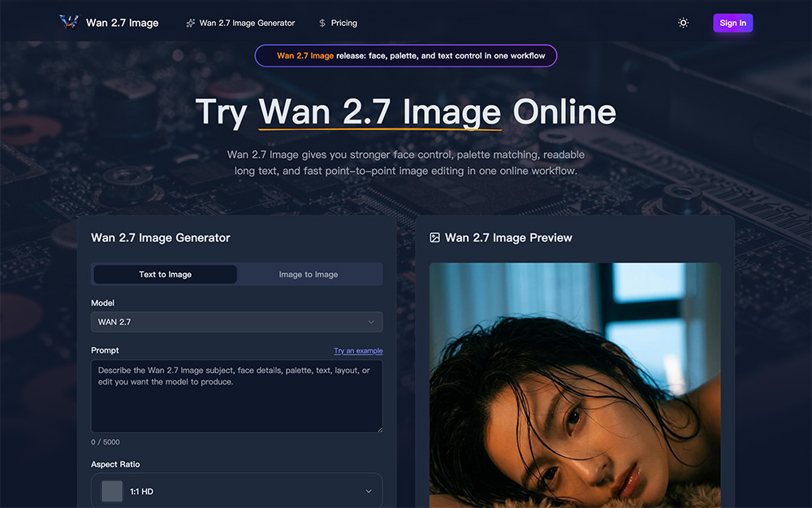This screenshot has height=508, width=812.
Task: Open the 1:1 HD aspect ratio dropdown
Action: coord(236,491)
